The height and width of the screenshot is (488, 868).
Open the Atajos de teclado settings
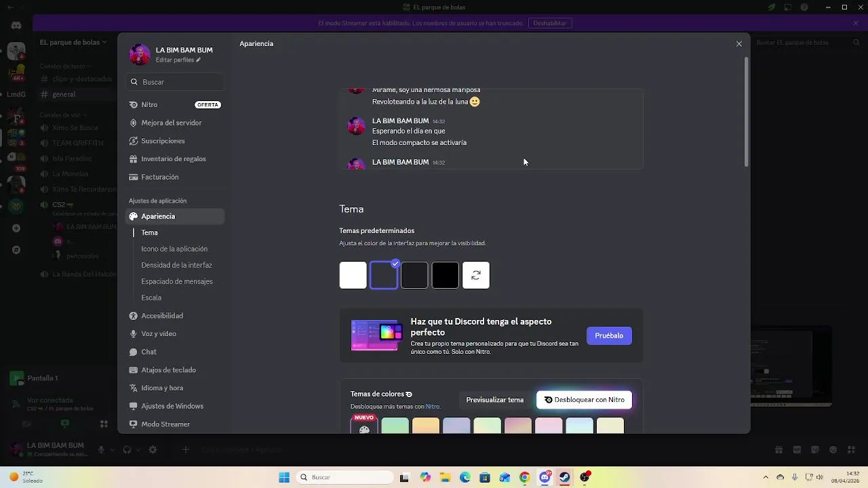[x=175, y=370]
